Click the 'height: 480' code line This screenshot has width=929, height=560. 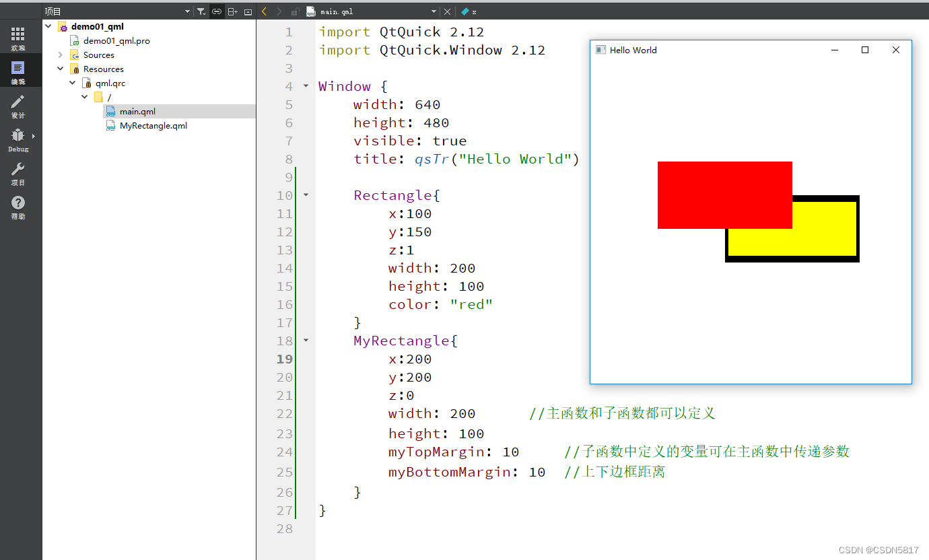(401, 123)
